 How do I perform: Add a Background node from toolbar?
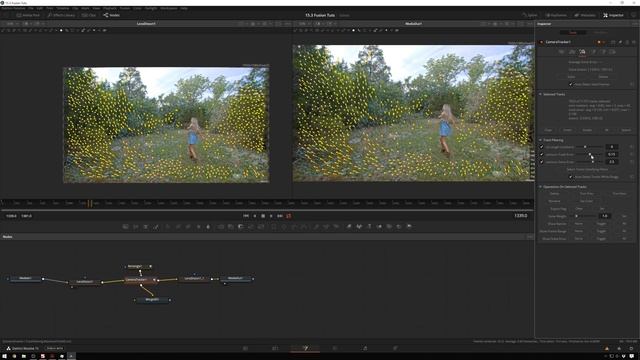125,227
